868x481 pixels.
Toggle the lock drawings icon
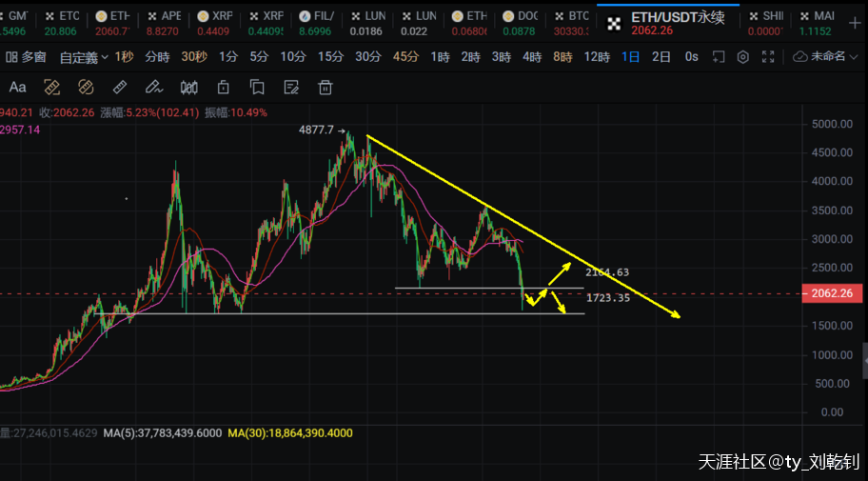click(223, 89)
